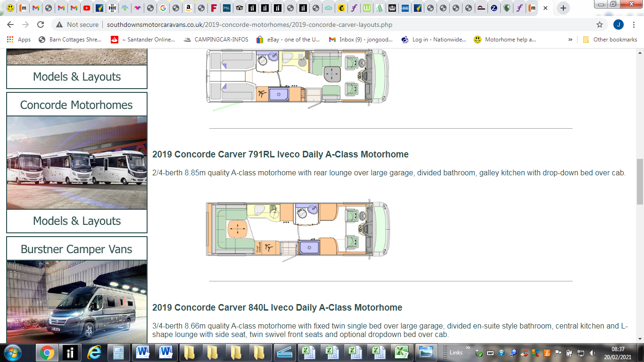The height and width of the screenshot is (362, 644).
Task: Click scrollbar down arrow
Action: [640, 339]
